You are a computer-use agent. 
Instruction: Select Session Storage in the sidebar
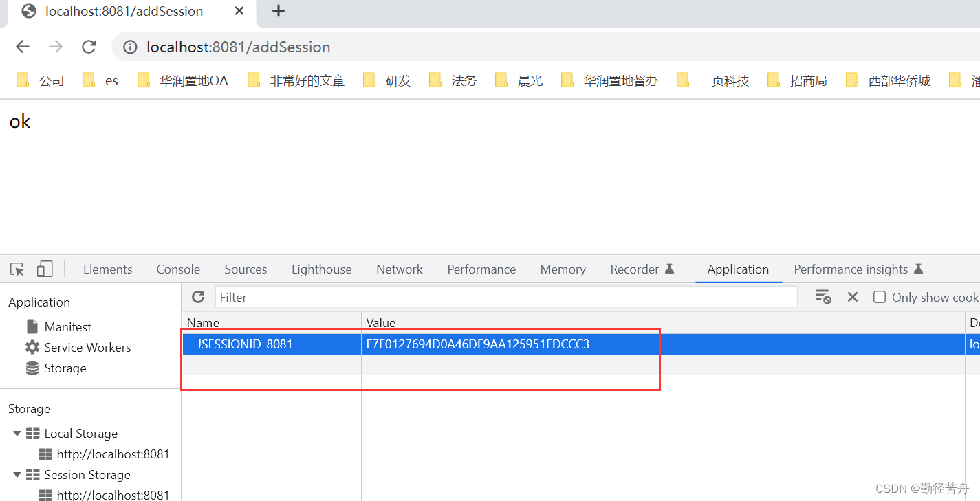click(x=87, y=475)
